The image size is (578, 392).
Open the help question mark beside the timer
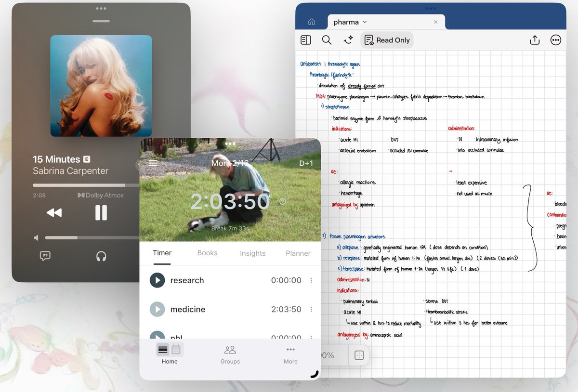coord(283,201)
